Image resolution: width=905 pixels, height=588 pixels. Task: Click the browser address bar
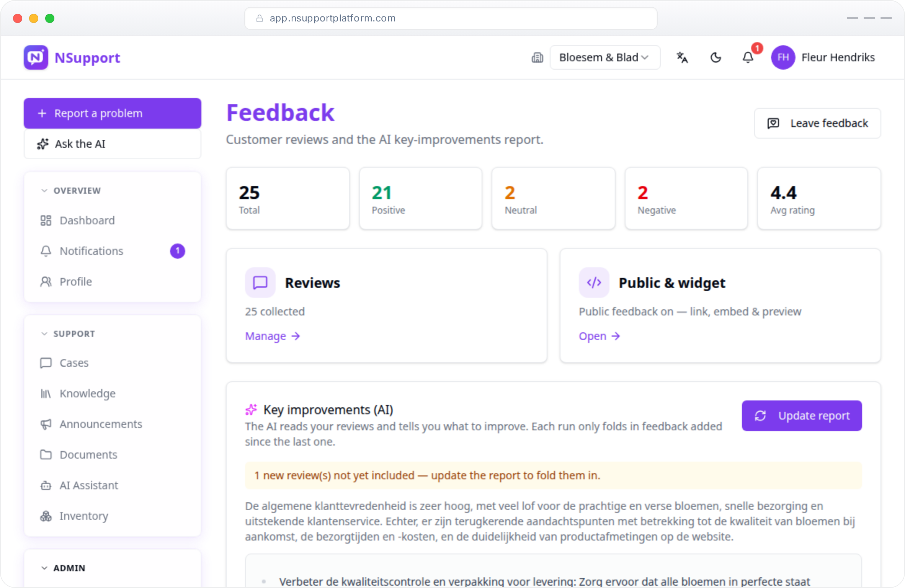[x=451, y=18]
